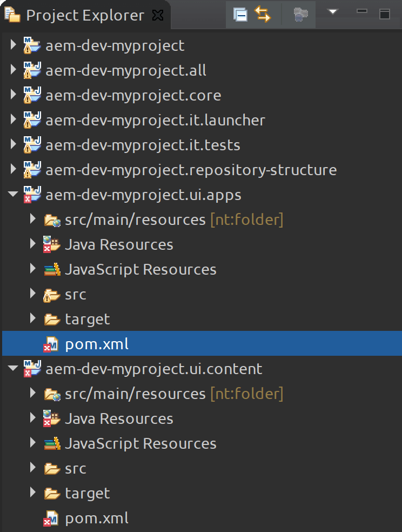Click the src/main/resources folder icon in ui.apps
Screen dimensions: 402x532
pyautogui.click(x=52, y=221)
